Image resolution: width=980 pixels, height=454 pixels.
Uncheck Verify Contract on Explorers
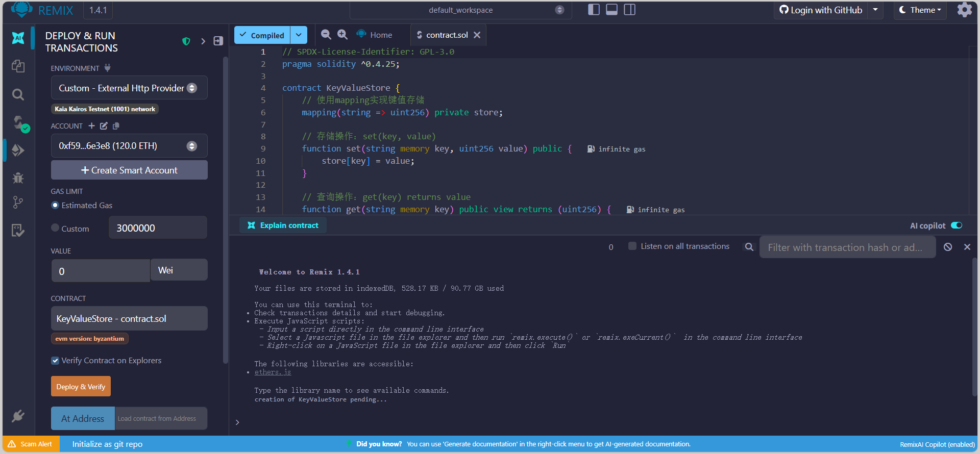(55, 361)
